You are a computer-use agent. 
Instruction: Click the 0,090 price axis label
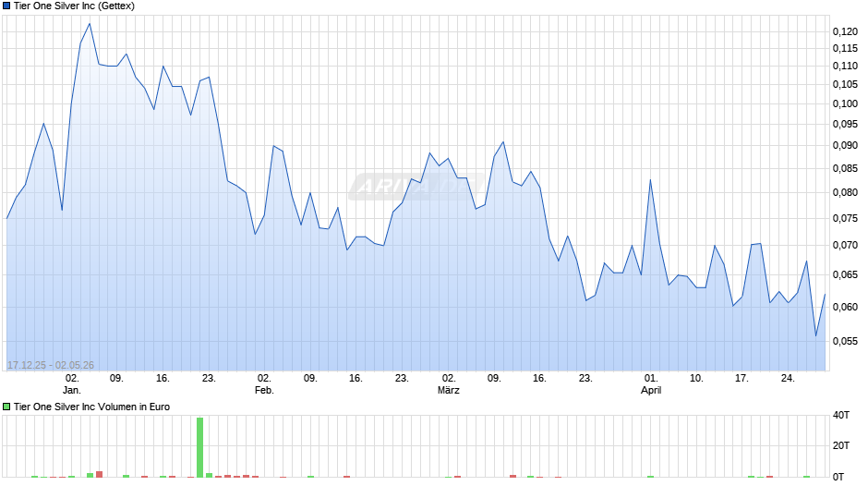(845, 146)
